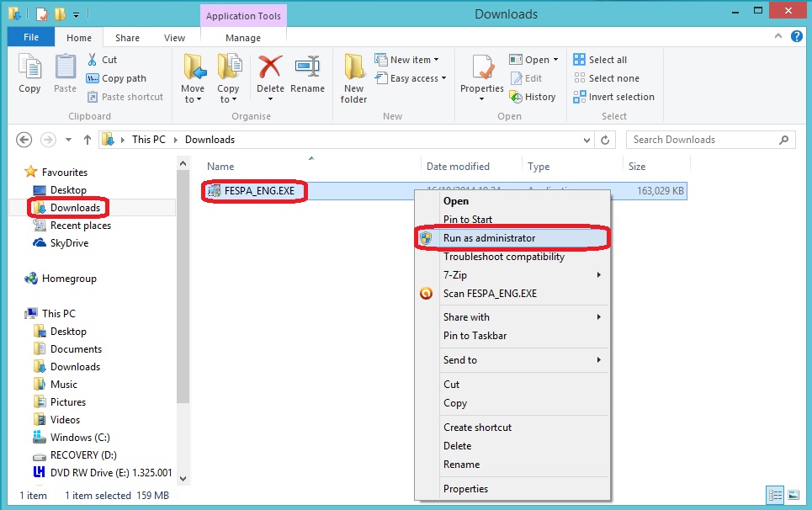Viewport: 812px width, 510px height.
Task: Click Scan FESPA_ENG.EXE antivirus entry
Action: pos(490,294)
